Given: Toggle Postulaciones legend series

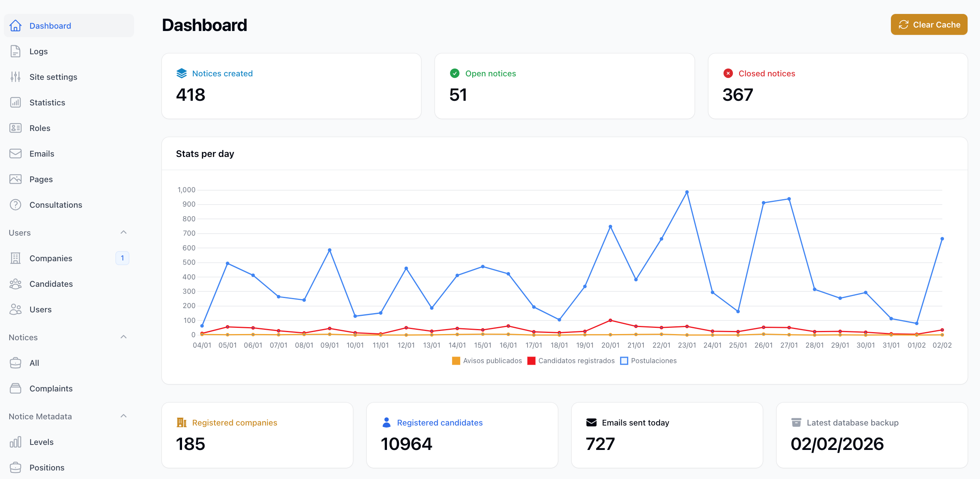Looking at the screenshot, I should click(x=653, y=361).
